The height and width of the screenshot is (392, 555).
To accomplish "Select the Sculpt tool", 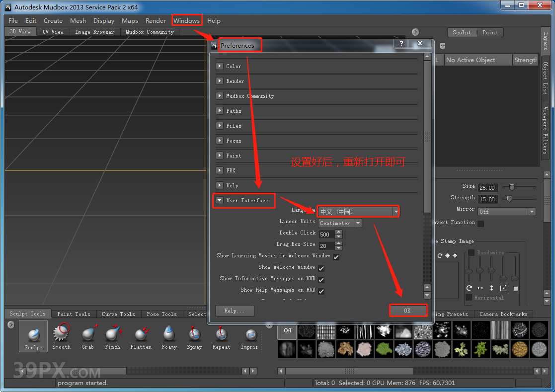I will pyautogui.click(x=33, y=336).
